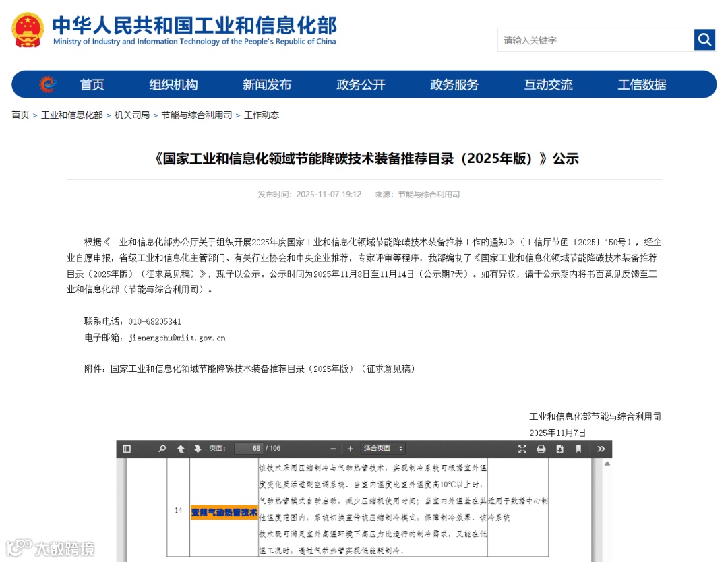Screen dimensions: 728x562
Task: Toggle the PDF viewer sidebar
Action: coord(127,449)
